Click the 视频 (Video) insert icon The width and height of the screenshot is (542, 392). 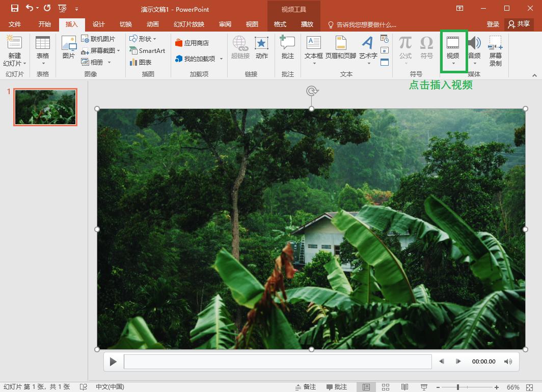453,43
